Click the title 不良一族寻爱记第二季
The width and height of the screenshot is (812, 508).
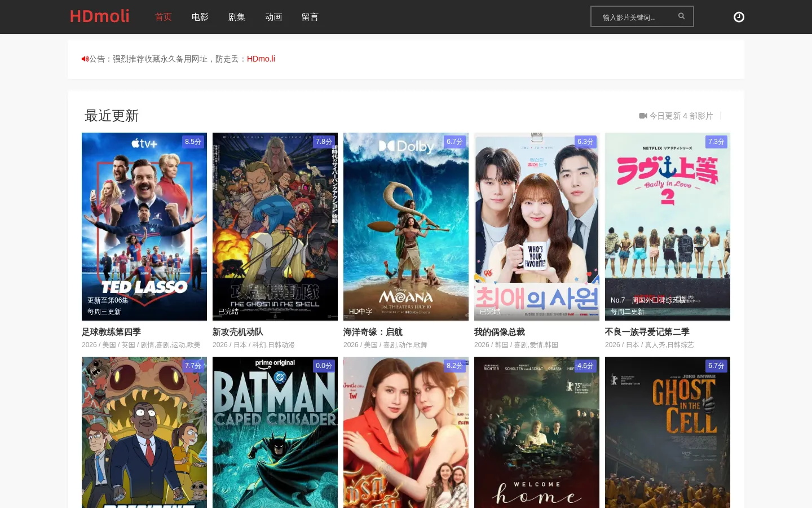pos(647,332)
